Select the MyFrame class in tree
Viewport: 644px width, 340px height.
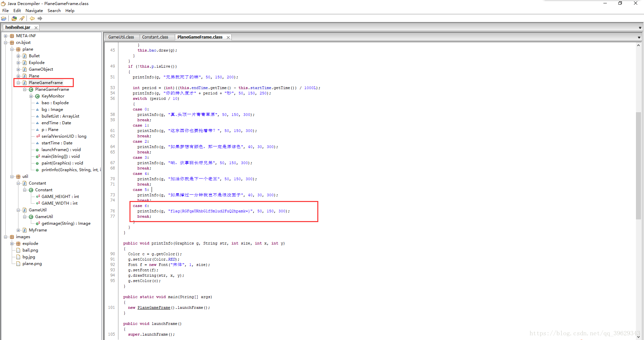38,230
